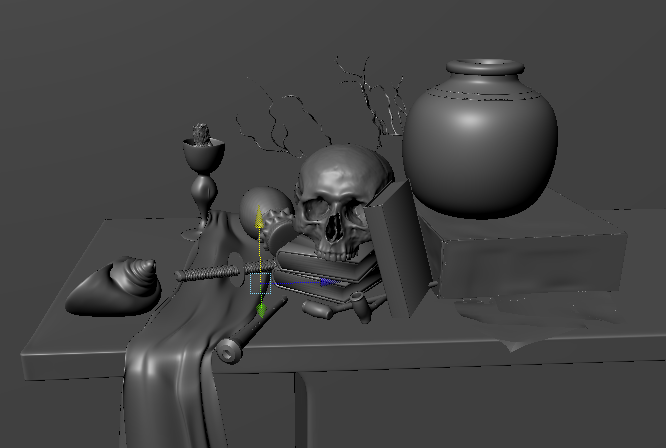Image resolution: width=666 pixels, height=448 pixels.
Task: Select the stack of books under the skull
Action: [x=327, y=272]
